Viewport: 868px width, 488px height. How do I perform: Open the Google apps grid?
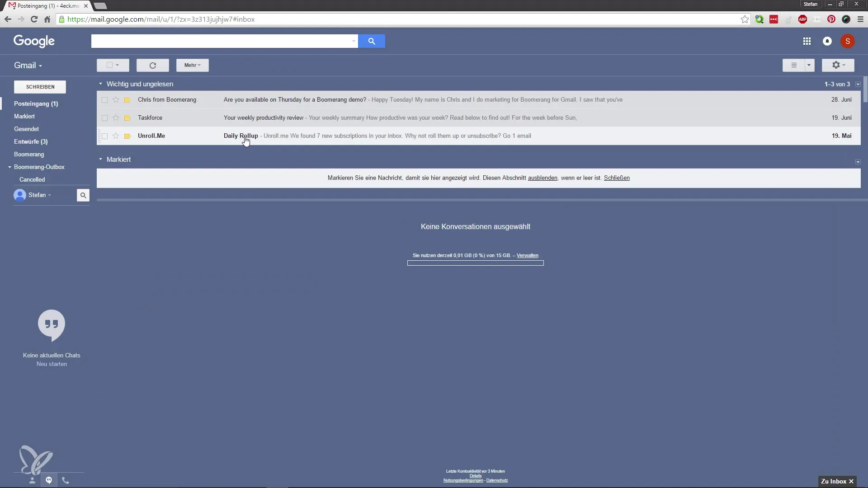point(807,41)
